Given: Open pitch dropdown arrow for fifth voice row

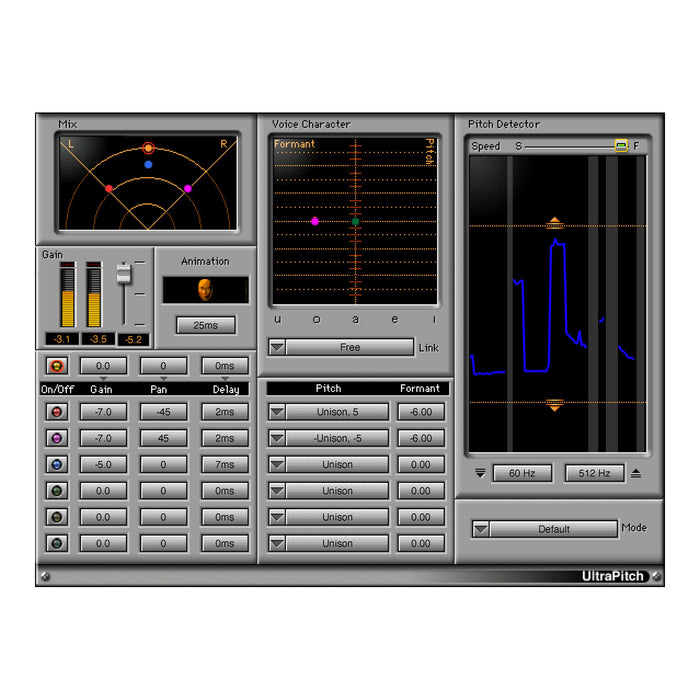Looking at the screenshot, I should point(277,517).
